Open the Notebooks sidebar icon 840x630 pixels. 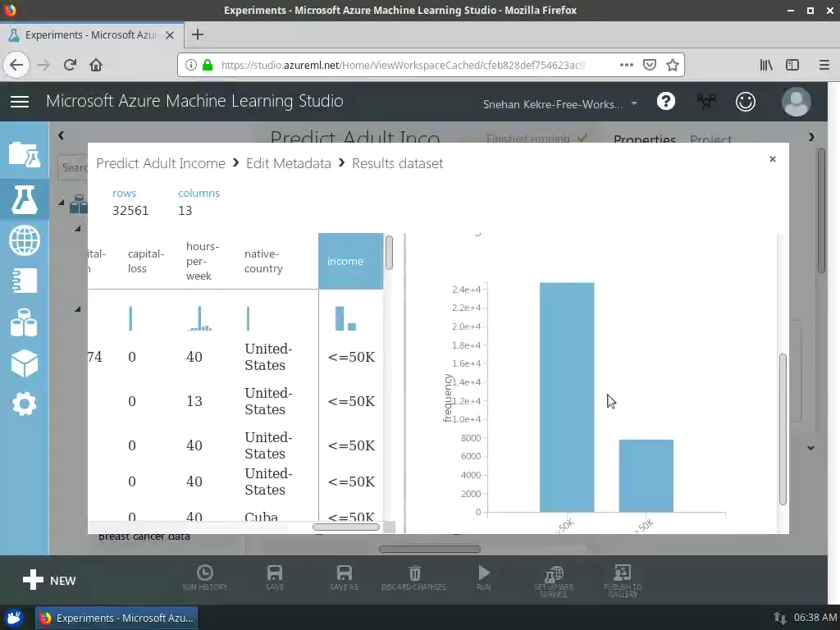(24, 281)
